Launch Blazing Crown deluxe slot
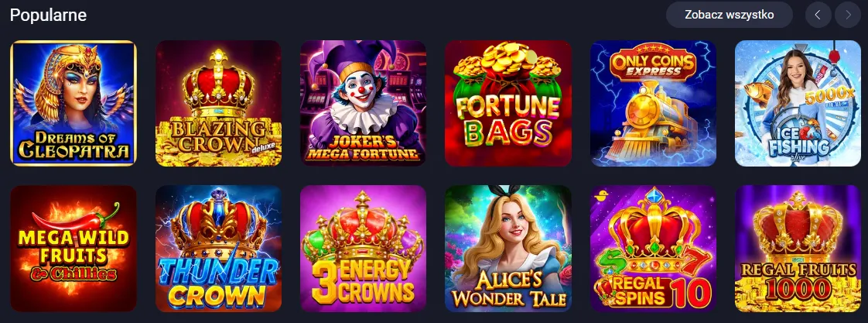 [218, 103]
